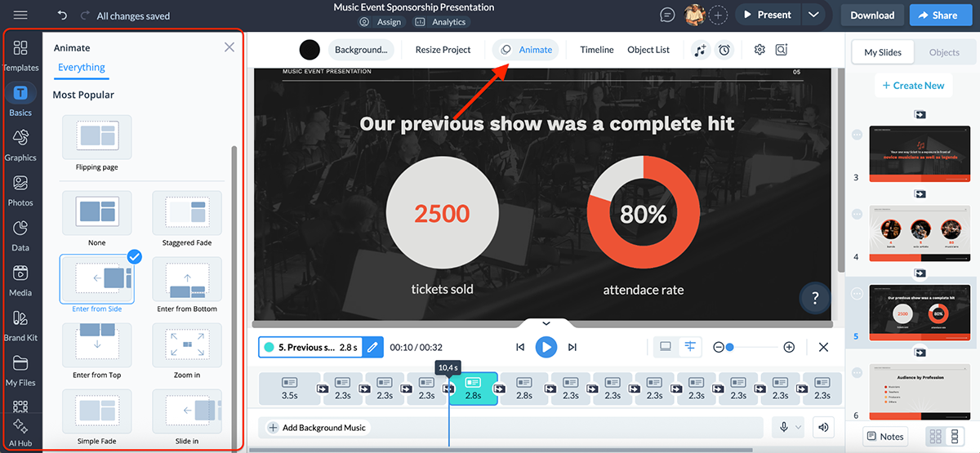The height and width of the screenshot is (453, 980).
Task: Open the hamburger main menu
Action: [20, 16]
